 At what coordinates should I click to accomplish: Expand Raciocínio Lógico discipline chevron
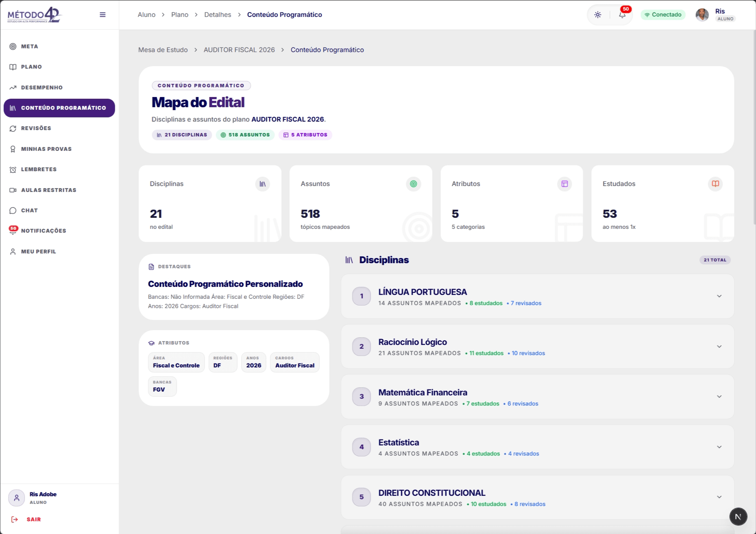719,347
